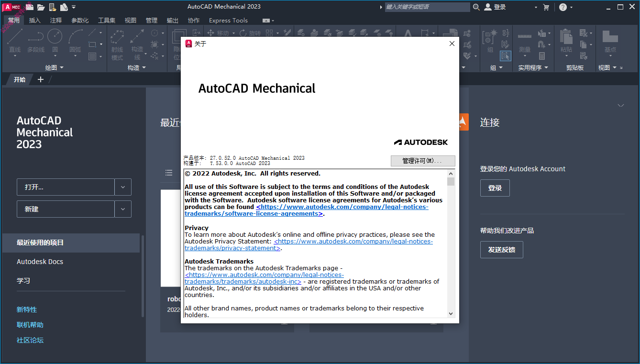This screenshot has width=640, height=364.
Task: Select the Move (移动) tool
Action: [x=218, y=33]
